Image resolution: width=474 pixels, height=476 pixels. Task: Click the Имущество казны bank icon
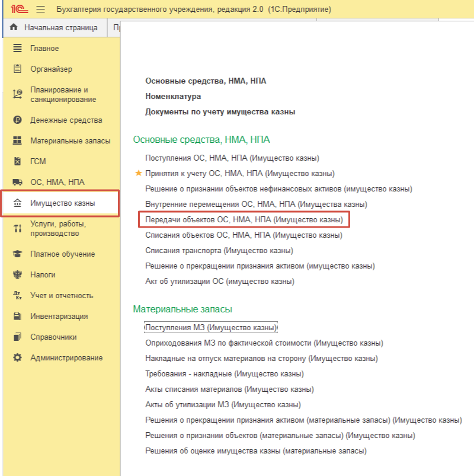[x=17, y=203]
